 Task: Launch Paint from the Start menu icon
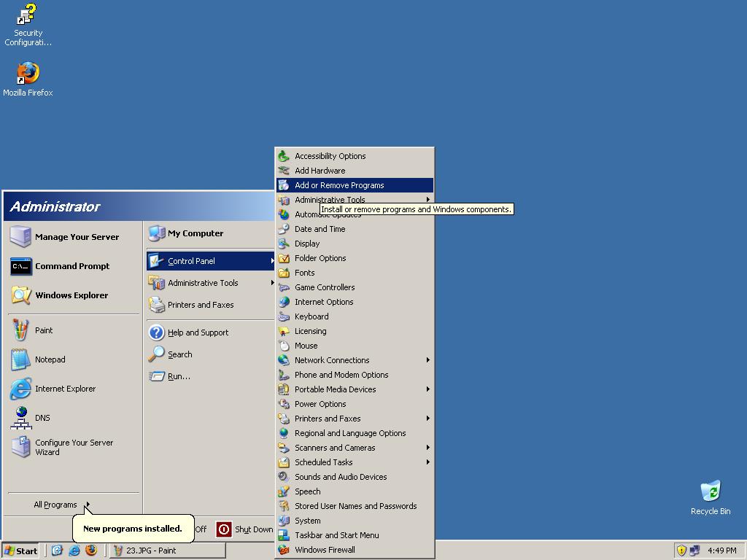point(20,330)
